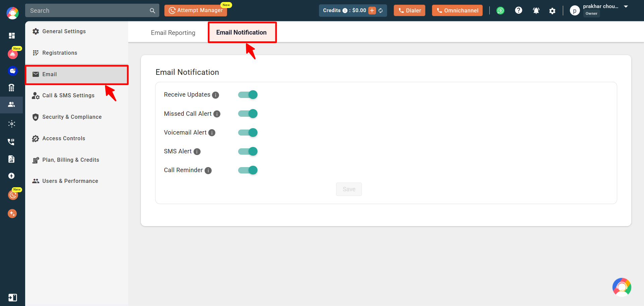Switch to the Email Reporting tab
The width and height of the screenshot is (644, 306).
click(173, 33)
